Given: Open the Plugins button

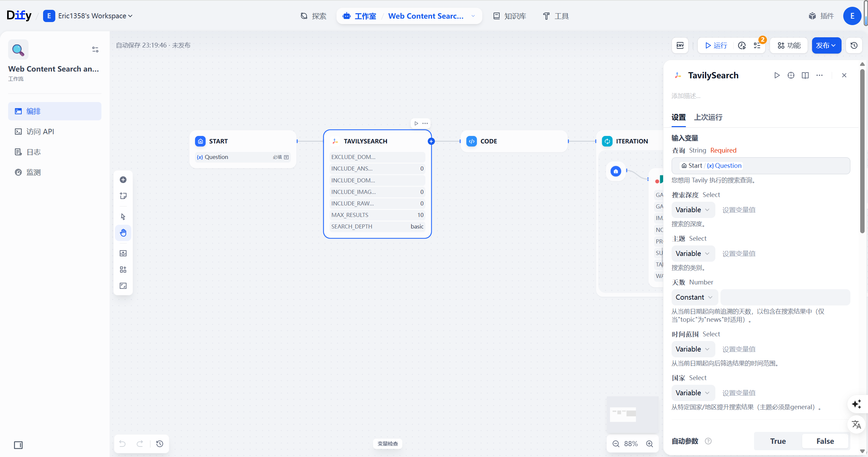Looking at the screenshot, I should click(x=821, y=16).
